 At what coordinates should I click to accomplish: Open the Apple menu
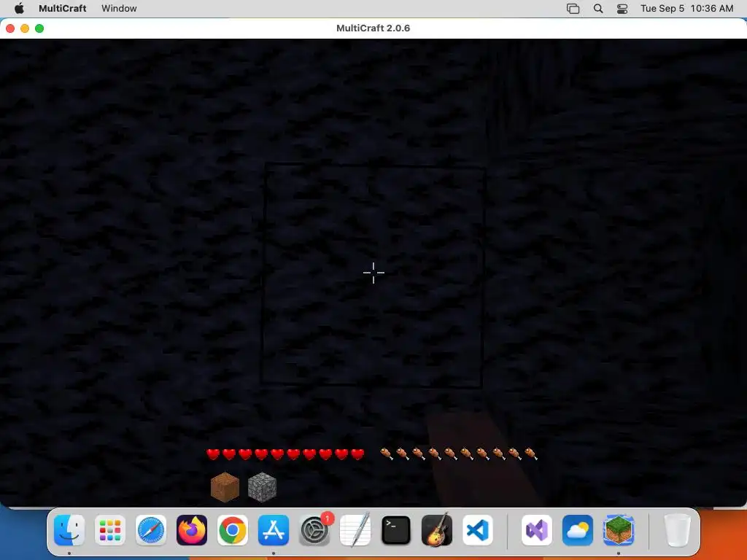point(19,9)
